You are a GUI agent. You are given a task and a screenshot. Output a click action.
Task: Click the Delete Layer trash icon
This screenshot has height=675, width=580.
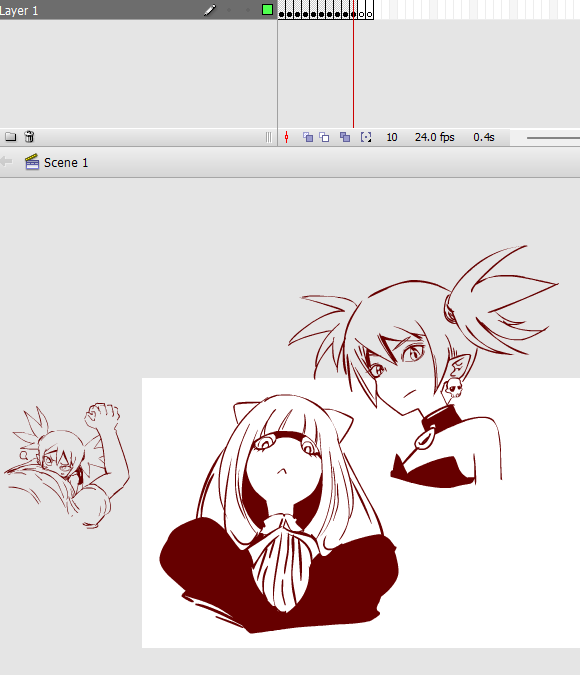(29, 136)
